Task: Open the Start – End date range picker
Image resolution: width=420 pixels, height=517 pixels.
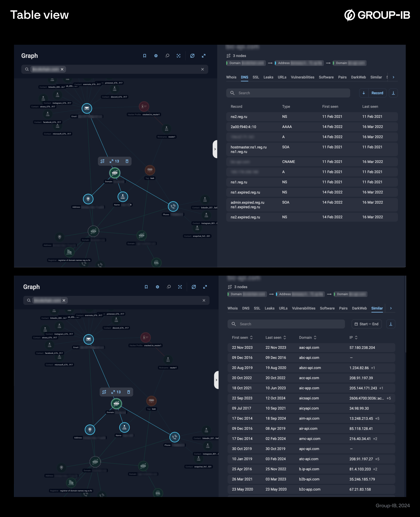Action: click(x=366, y=324)
